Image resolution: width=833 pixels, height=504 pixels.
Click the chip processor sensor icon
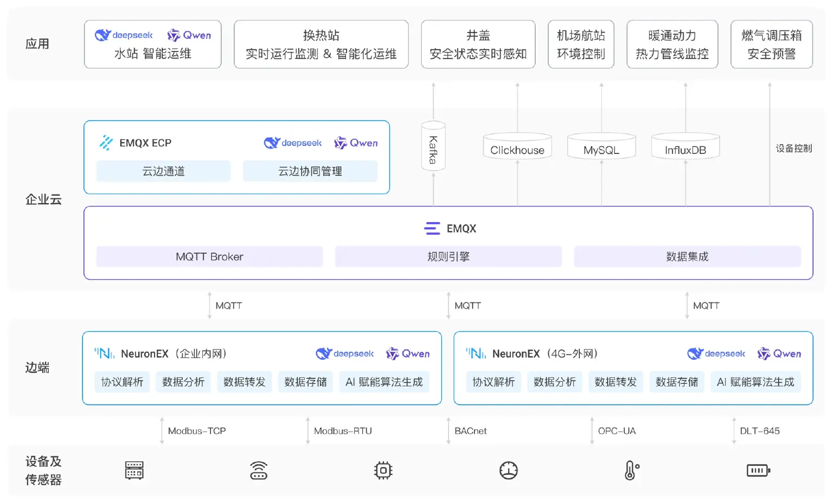tap(383, 470)
